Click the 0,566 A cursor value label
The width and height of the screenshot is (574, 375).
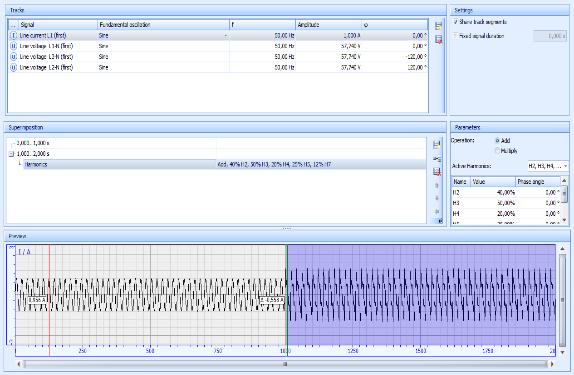[37, 300]
